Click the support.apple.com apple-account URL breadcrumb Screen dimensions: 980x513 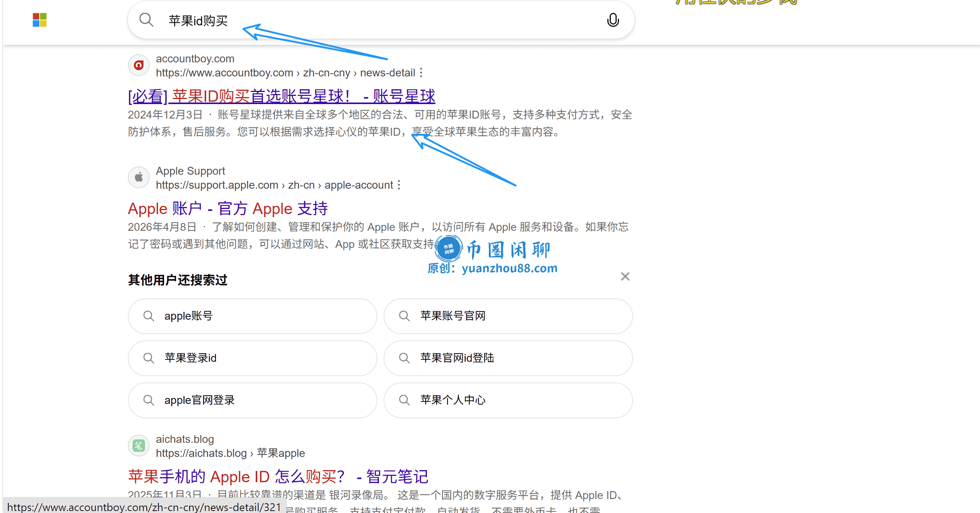pyautogui.click(x=274, y=185)
